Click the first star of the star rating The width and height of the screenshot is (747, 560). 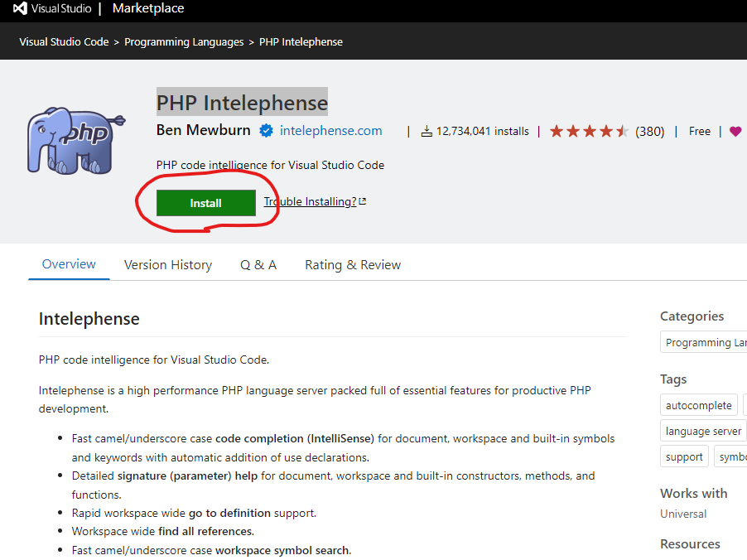[x=557, y=130]
